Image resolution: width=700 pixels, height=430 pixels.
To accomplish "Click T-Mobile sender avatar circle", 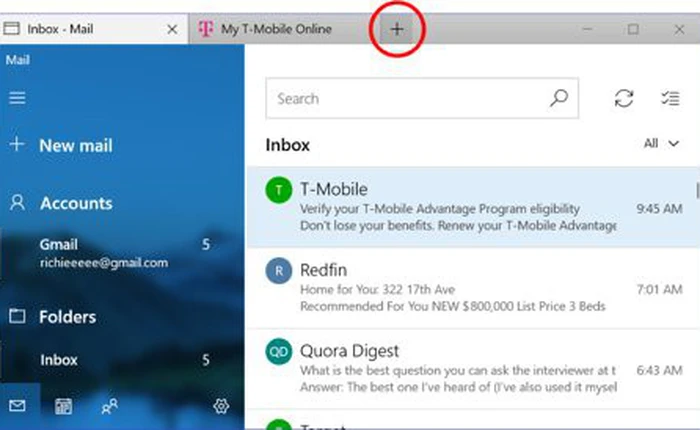I will (279, 190).
